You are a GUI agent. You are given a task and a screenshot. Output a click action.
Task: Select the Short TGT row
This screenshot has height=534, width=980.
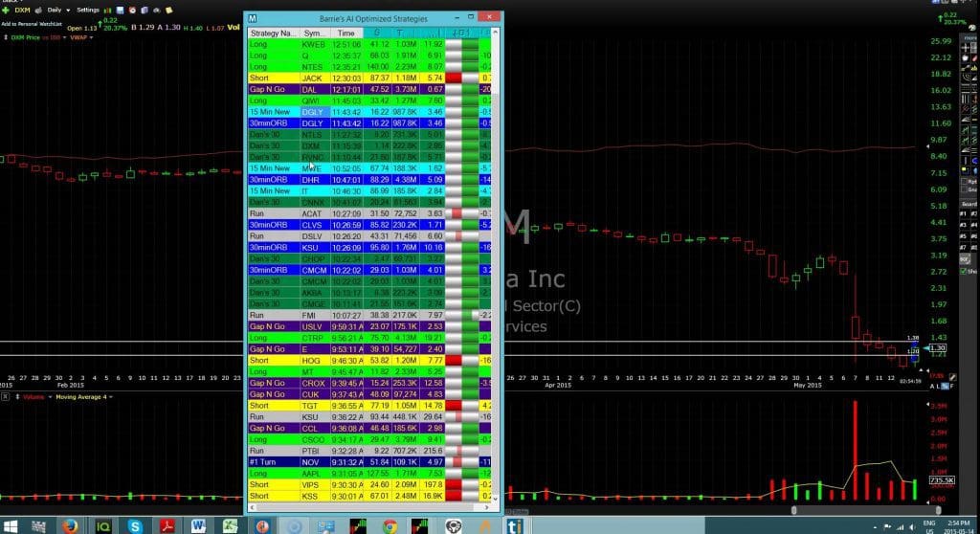369,405
